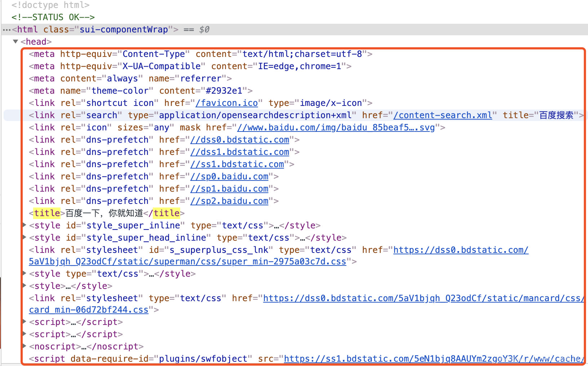This screenshot has height=366, width=588.
Task: Select the title element row
Action: [x=107, y=213]
